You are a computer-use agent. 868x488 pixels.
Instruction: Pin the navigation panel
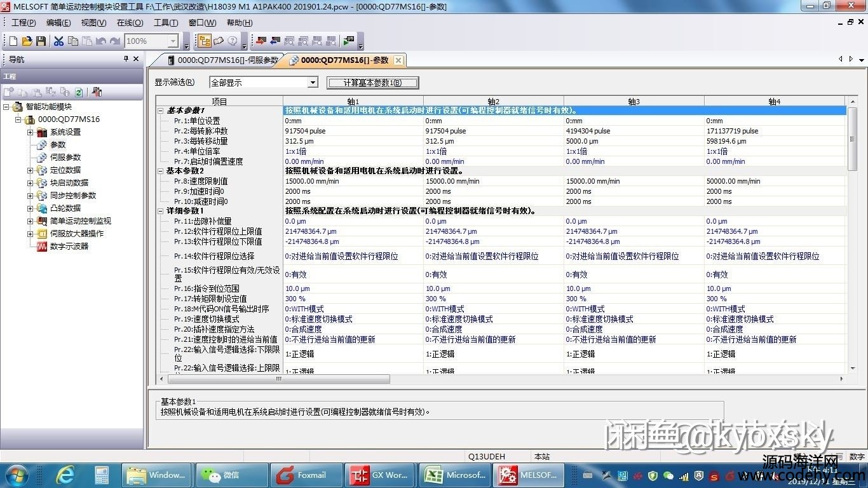126,59
